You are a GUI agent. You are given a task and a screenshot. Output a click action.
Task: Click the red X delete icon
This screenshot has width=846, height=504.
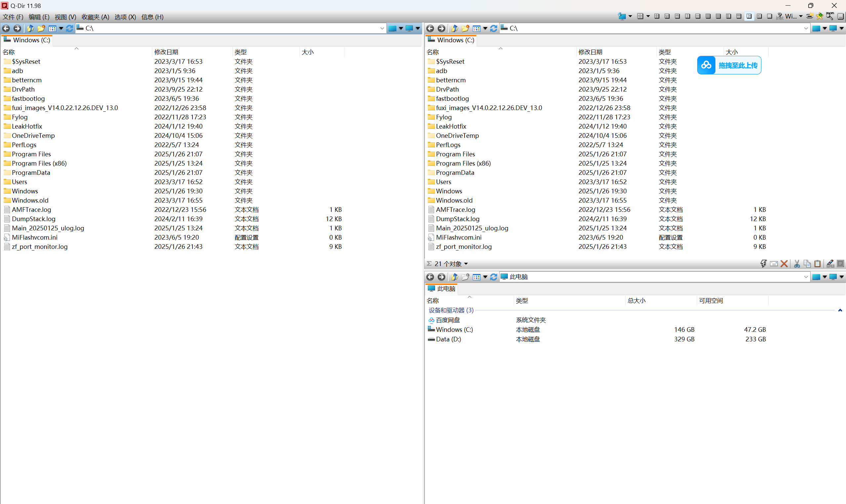point(784,263)
